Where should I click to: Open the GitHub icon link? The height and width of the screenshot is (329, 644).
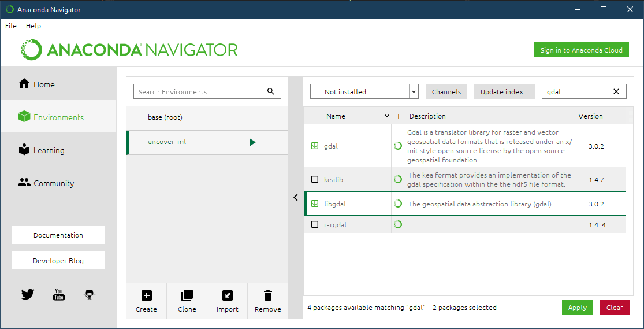tap(90, 294)
